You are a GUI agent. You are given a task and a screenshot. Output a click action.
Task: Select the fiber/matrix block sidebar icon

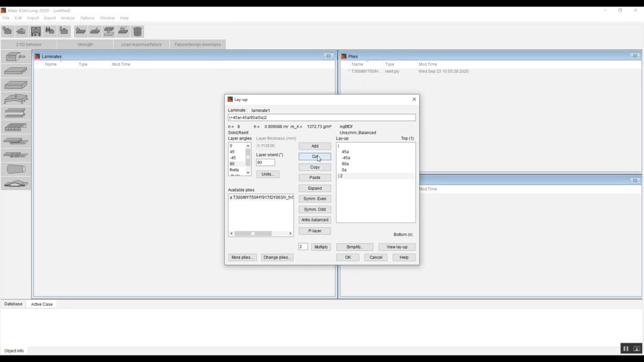16,57
